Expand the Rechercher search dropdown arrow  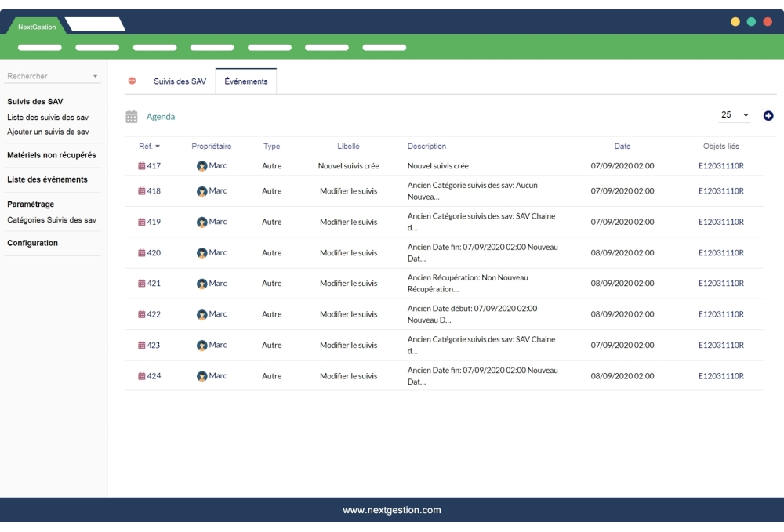(x=96, y=75)
